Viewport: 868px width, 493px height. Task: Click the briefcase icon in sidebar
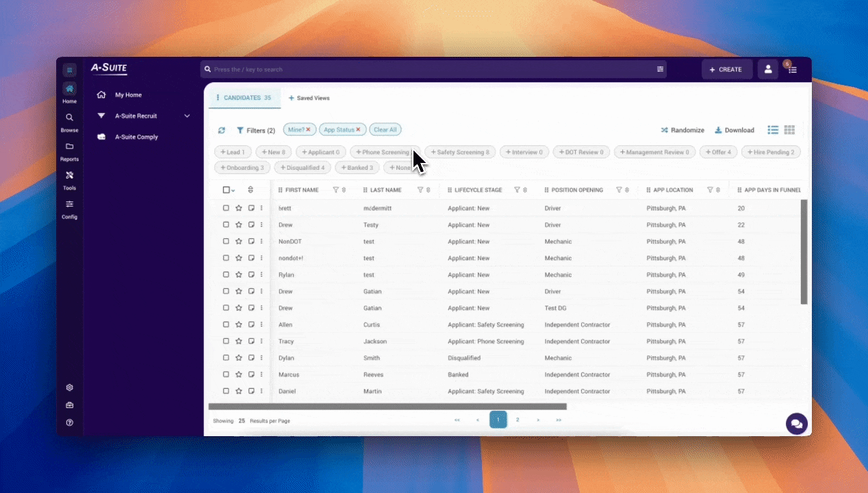click(x=69, y=405)
